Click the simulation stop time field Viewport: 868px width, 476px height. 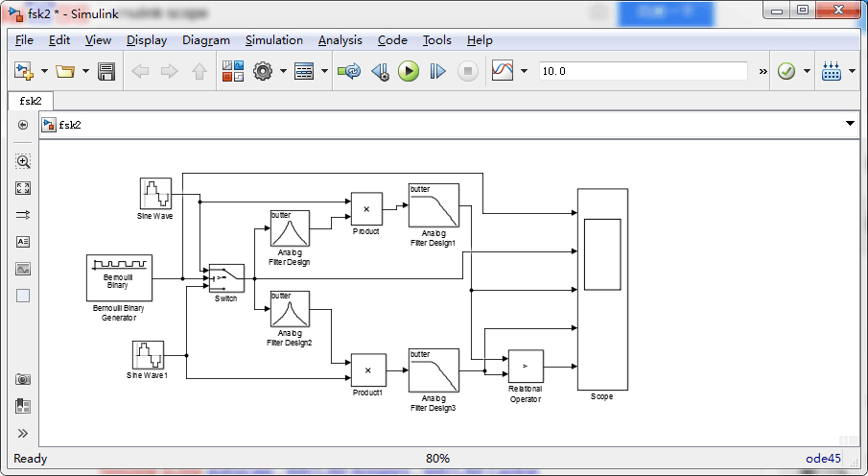(641, 71)
